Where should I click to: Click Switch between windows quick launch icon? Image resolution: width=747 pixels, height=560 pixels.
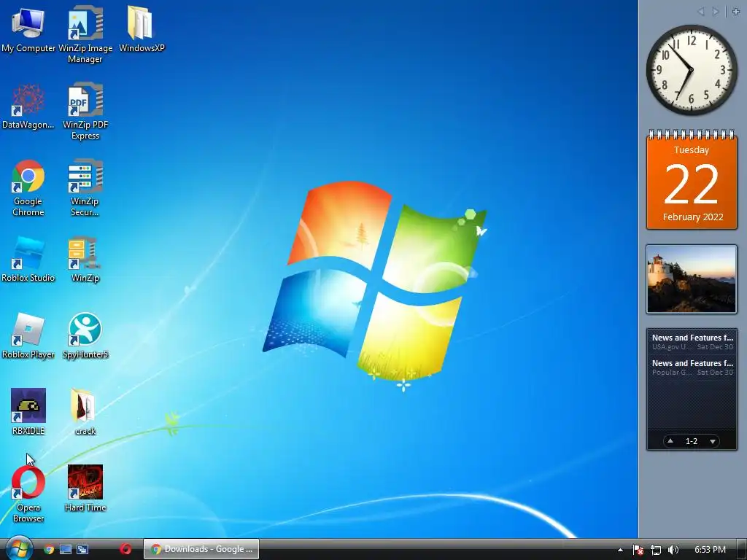point(82,550)
